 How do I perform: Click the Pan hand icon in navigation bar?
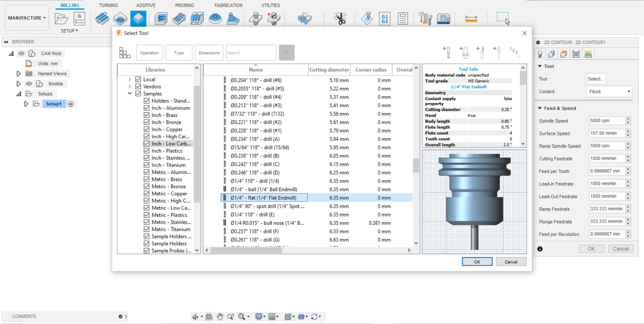click(220, 316)
